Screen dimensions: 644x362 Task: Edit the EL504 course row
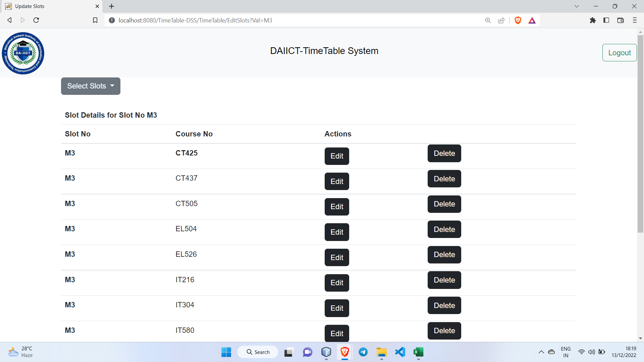tap(337, 232)
